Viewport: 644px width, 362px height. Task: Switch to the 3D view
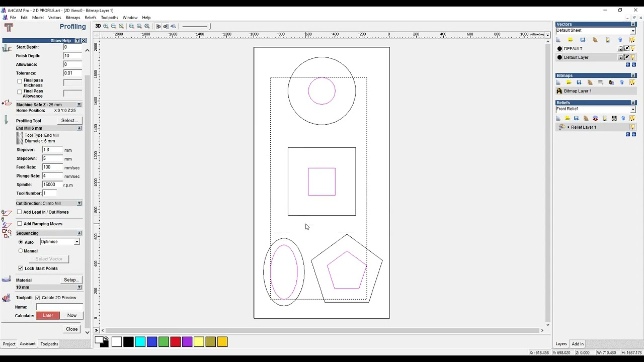click(x=98, y=26)
